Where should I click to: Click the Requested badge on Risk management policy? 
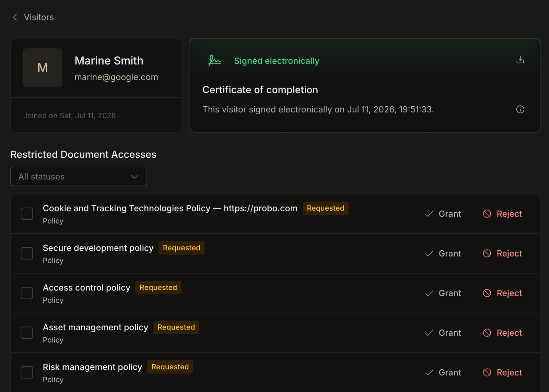coord(170,367)
